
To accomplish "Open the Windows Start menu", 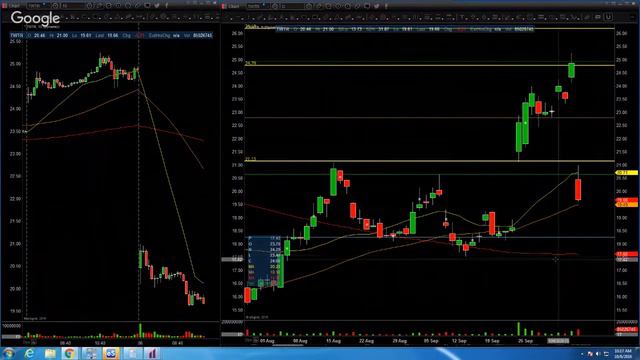I will pyautogui.click(x=8, y=353).
